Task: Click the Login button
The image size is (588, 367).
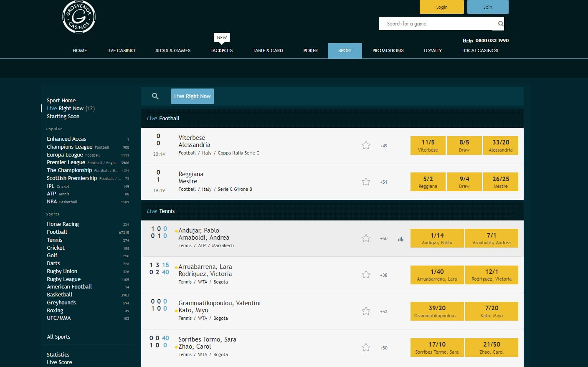Action: pos(441,7)
